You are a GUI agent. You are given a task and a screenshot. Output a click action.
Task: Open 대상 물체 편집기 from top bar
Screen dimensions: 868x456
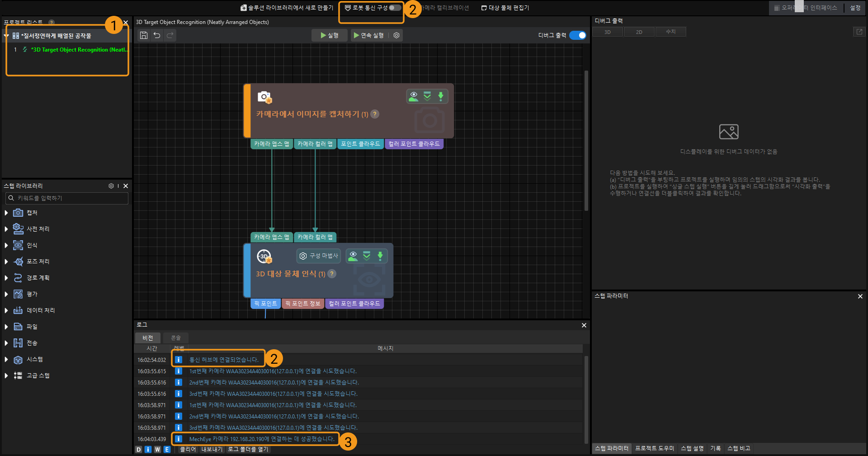(505, 8)
